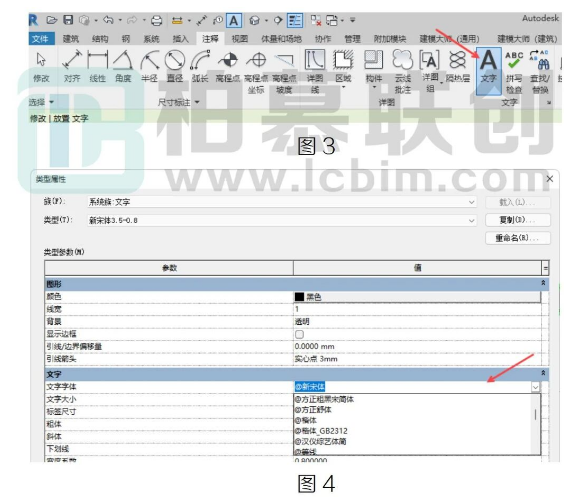Select the Text (A) icon in quick access toolbar
Screen dimensions: 564x497
tap(234, 20)
